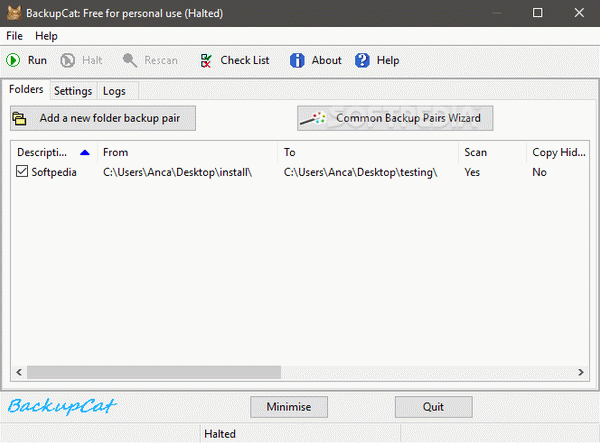The width and height of the screenshot is (600, 443).
Task: Select the Softpedia row description
Action: pyautogui.click(x=54, y=172)
